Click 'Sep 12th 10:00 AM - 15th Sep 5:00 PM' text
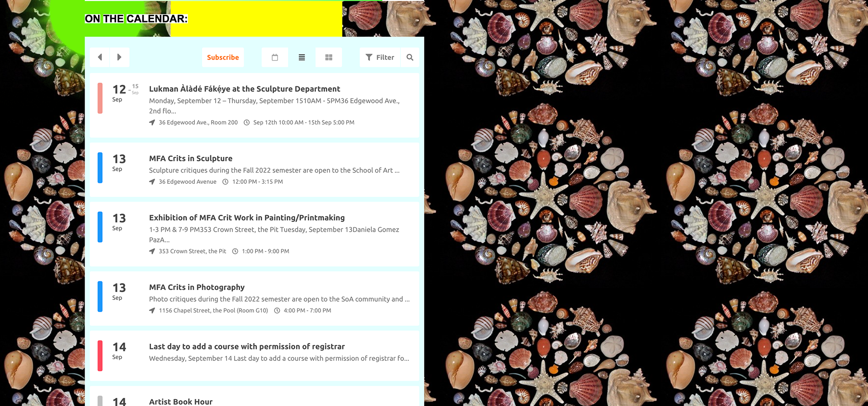Viewport: 868px width, 406px height. (x=304, y=122)
